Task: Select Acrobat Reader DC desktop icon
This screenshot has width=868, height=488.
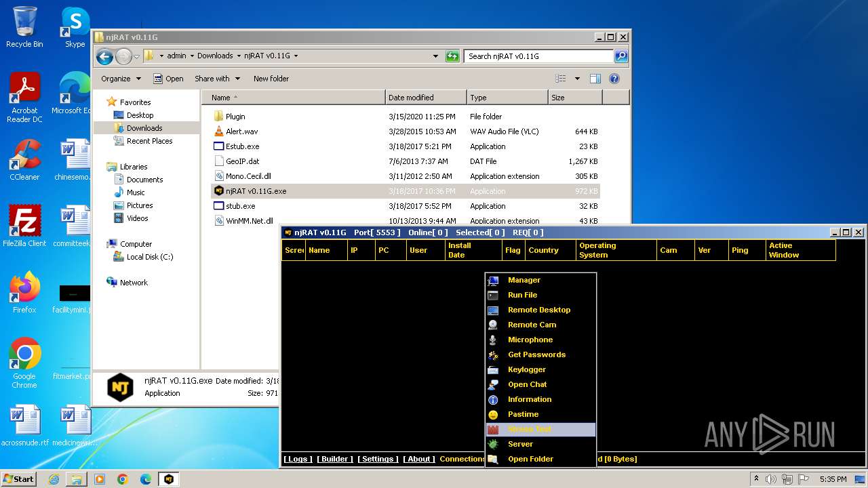Action: [24, 98]
